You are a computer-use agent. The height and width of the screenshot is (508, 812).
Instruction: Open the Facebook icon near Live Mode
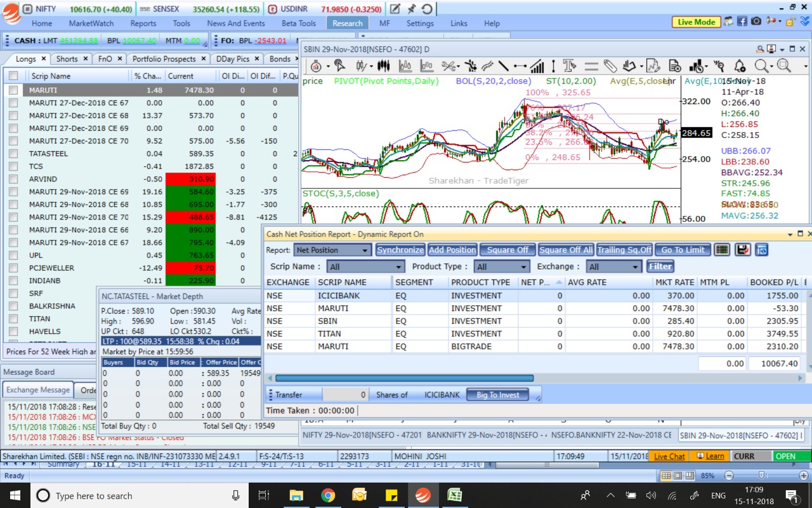(x=742, y=21)
